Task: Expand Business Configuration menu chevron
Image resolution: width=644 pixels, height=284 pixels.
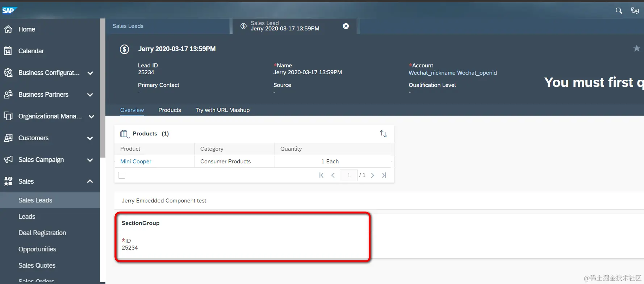Action: (x=90, y=73)
